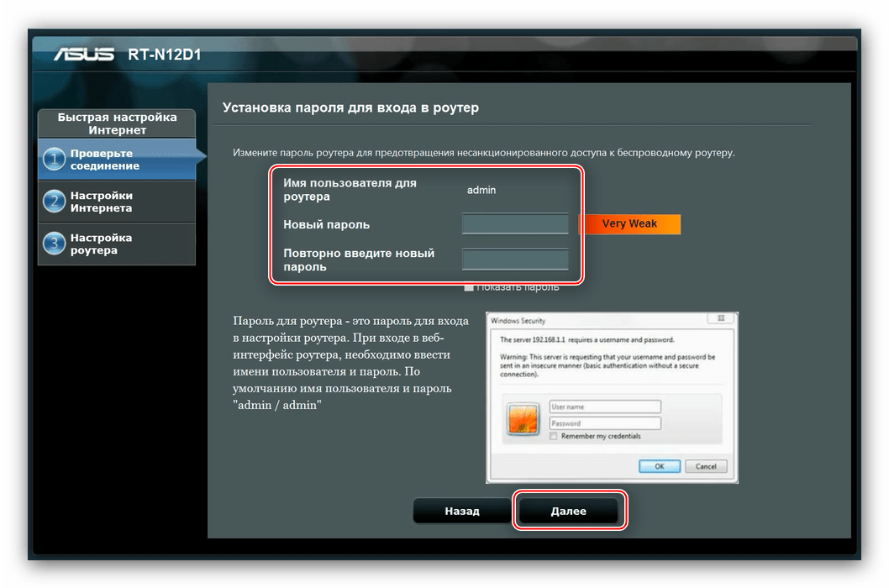The width and height of the screenshot is (889, 588).
Task: Click the Cancel button in example image
Action: 706,466
